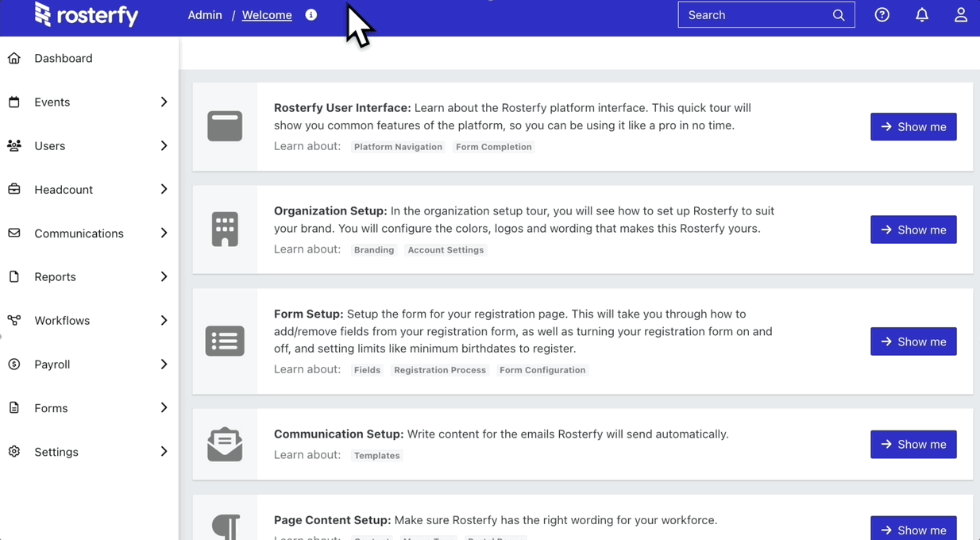Click the Headcount briefcase icon
The height and width of the screenshot is (540, 980).
14,189
